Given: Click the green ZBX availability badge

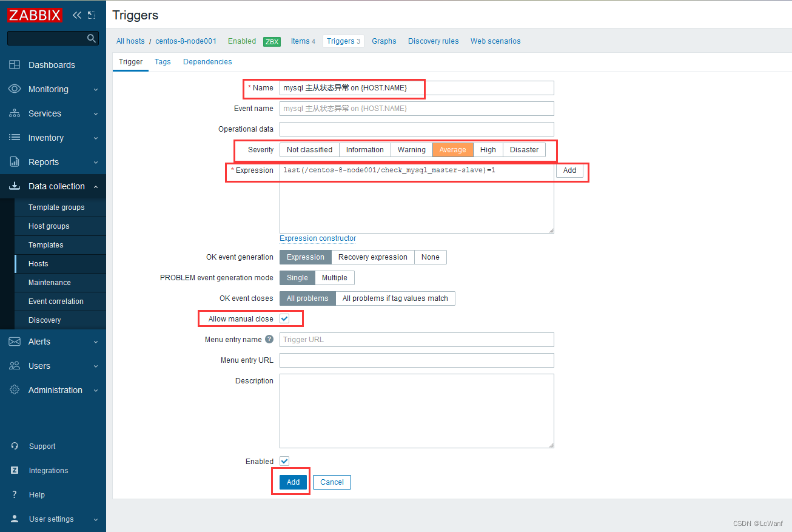Looking at the screenshot, I should pos(272,42).
